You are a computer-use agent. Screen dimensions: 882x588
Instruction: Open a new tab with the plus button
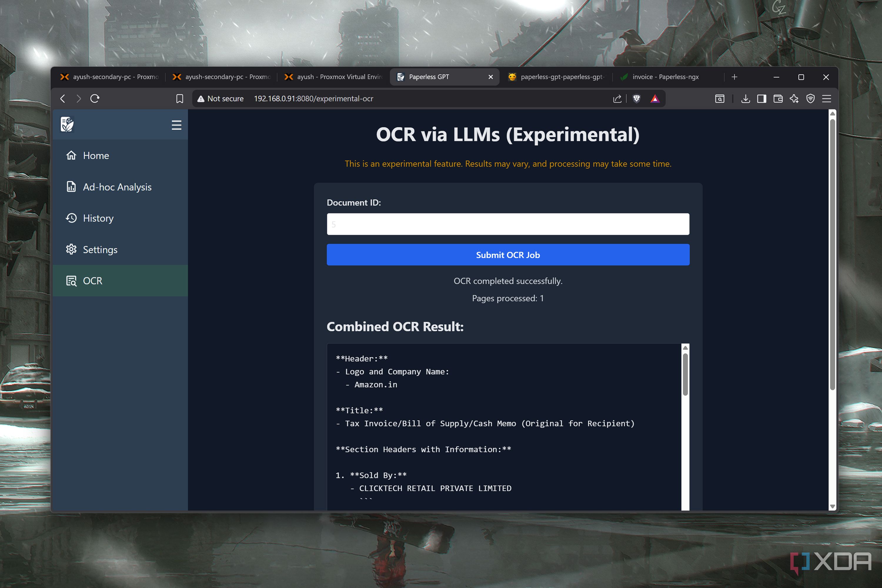[x=734, y=77]
